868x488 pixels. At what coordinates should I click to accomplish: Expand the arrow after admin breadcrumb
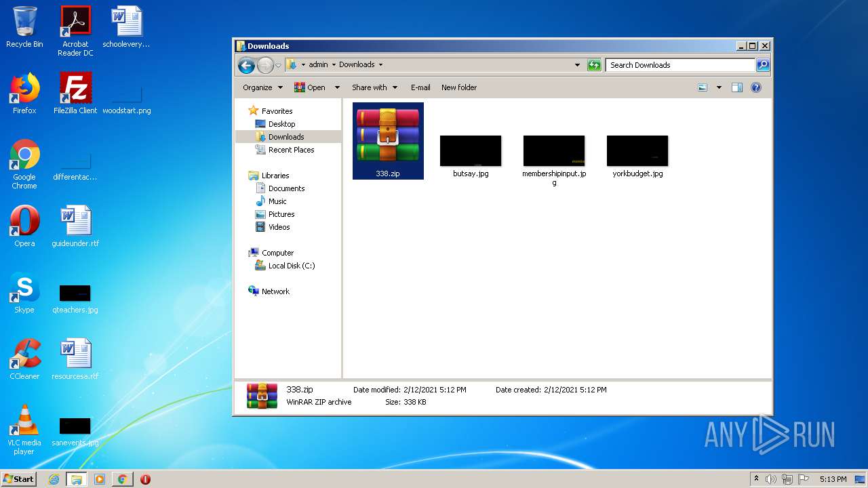pos(334,65)
